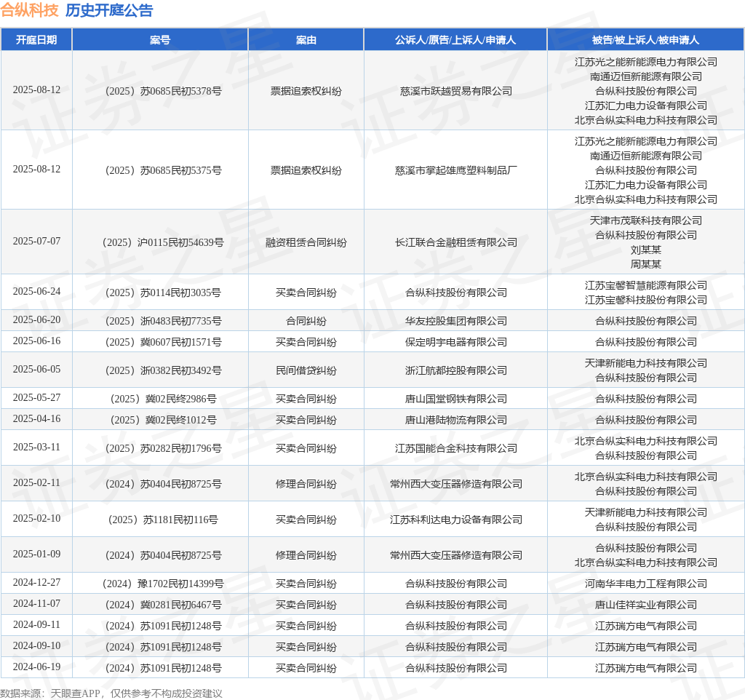The height and width of the screenshot is (700, 745).
Task: Click 江苏瑞方电气有限公司 in 2024-06-19 row
Action: coord(646,668)
